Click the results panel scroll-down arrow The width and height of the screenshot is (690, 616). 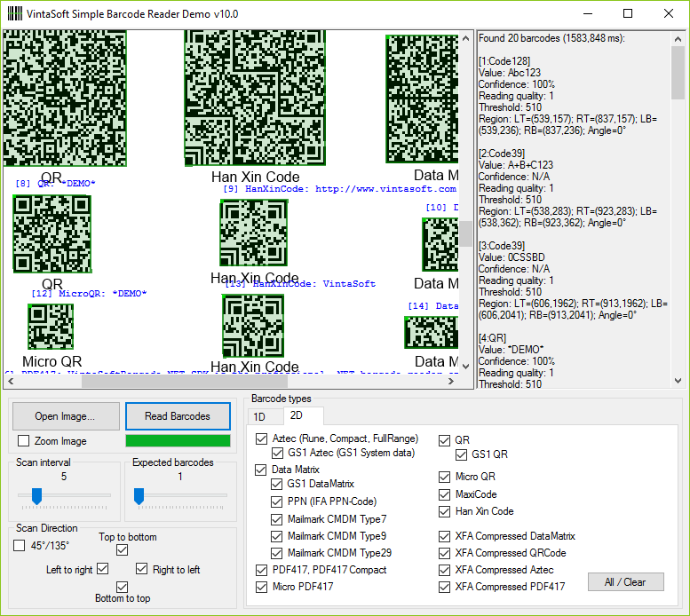[x=678, y=381]
